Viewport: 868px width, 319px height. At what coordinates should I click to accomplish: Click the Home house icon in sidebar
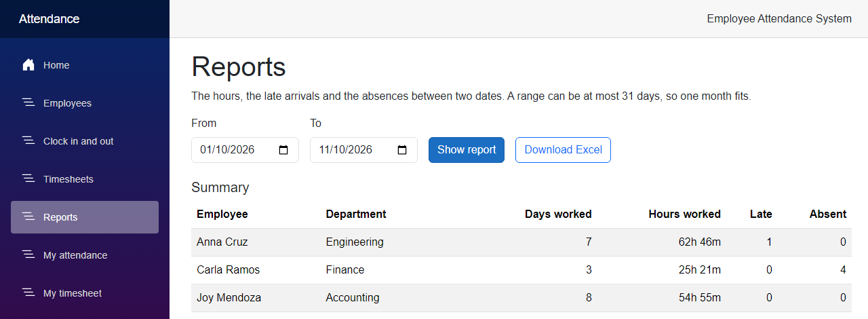[x=28, y=65]
